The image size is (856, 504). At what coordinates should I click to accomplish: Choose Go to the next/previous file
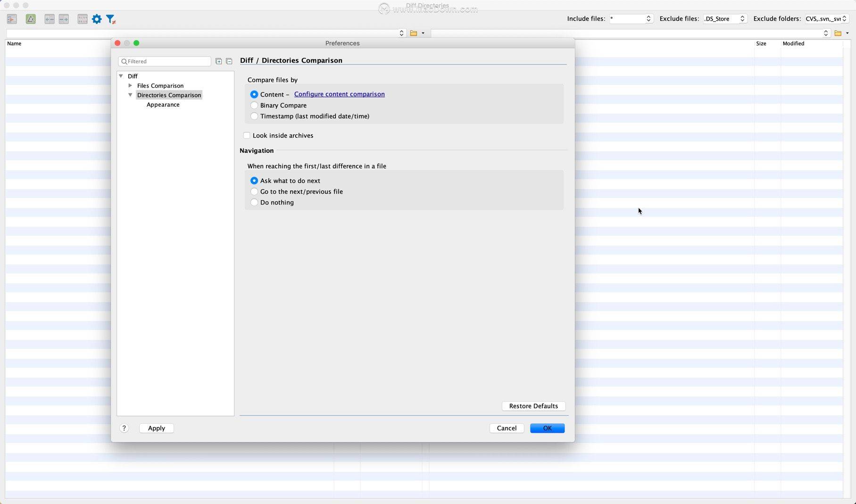point(254,191)
